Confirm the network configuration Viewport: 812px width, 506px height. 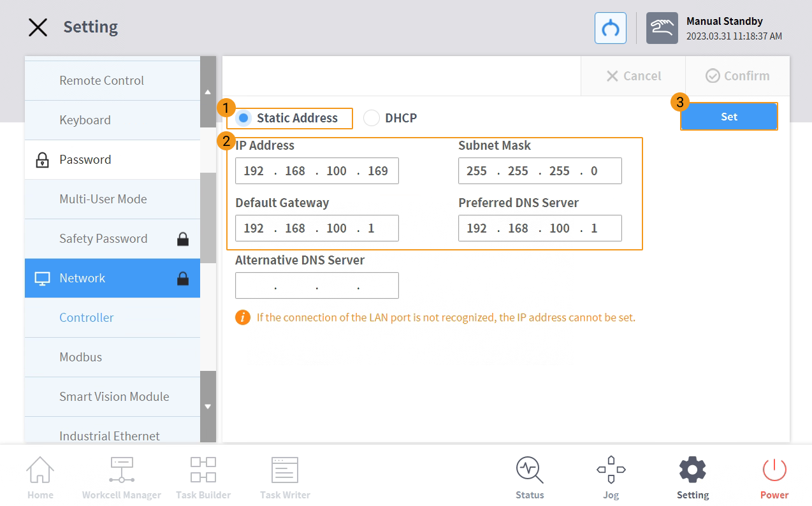tap(737, 75)
